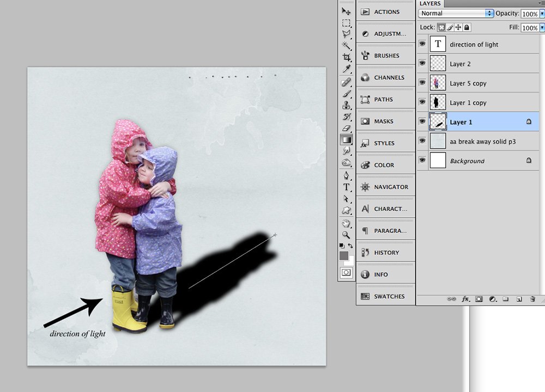Select the History Brush tool
The image size is (545, 392).
346,117
